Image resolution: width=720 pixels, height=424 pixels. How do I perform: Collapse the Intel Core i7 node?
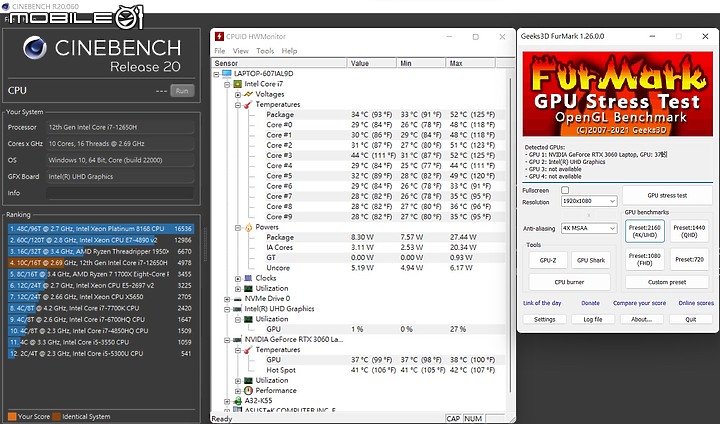point(227,84)
